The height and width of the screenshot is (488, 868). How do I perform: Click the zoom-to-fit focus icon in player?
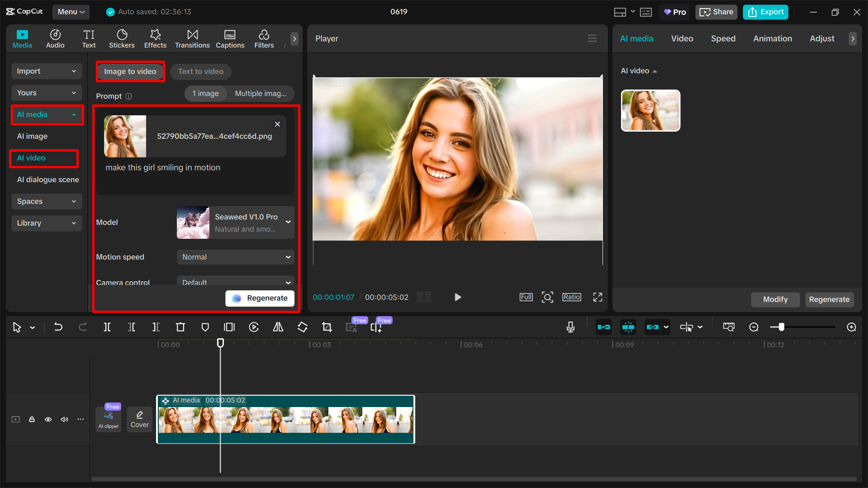pos(547,297)
